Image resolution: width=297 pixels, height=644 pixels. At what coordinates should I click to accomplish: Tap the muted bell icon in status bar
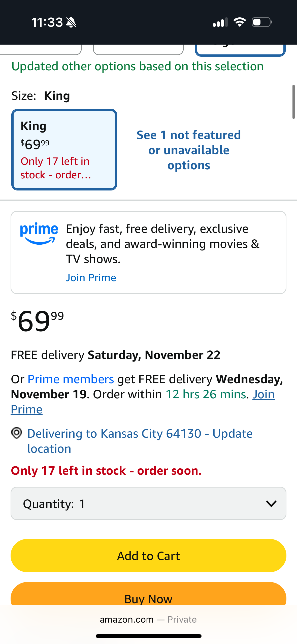pos(71,22)
